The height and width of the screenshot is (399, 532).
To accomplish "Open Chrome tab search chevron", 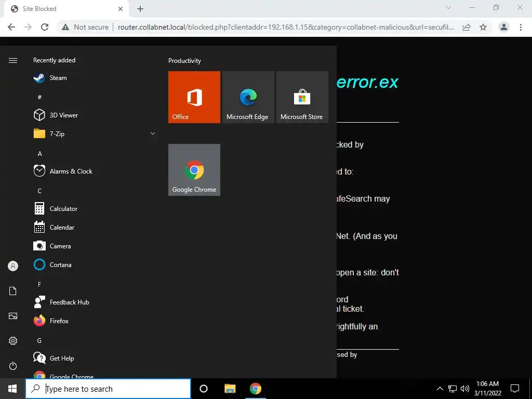I will [x=448, y=7].
